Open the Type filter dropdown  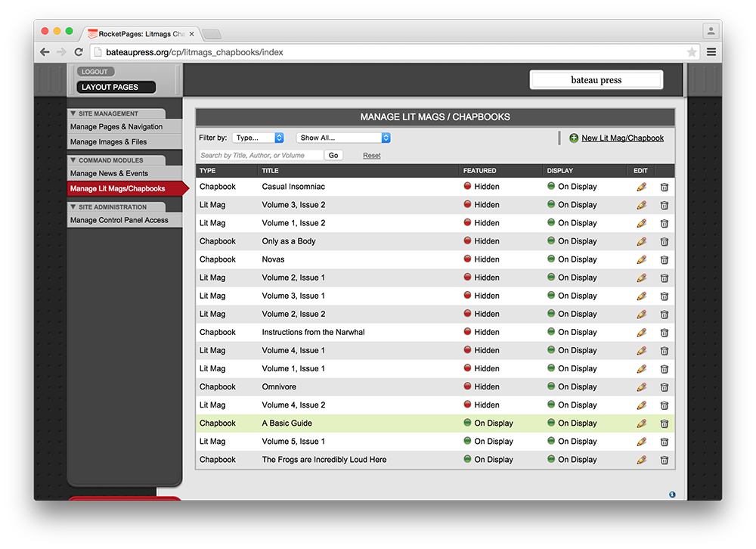click(x=258, y=138)
